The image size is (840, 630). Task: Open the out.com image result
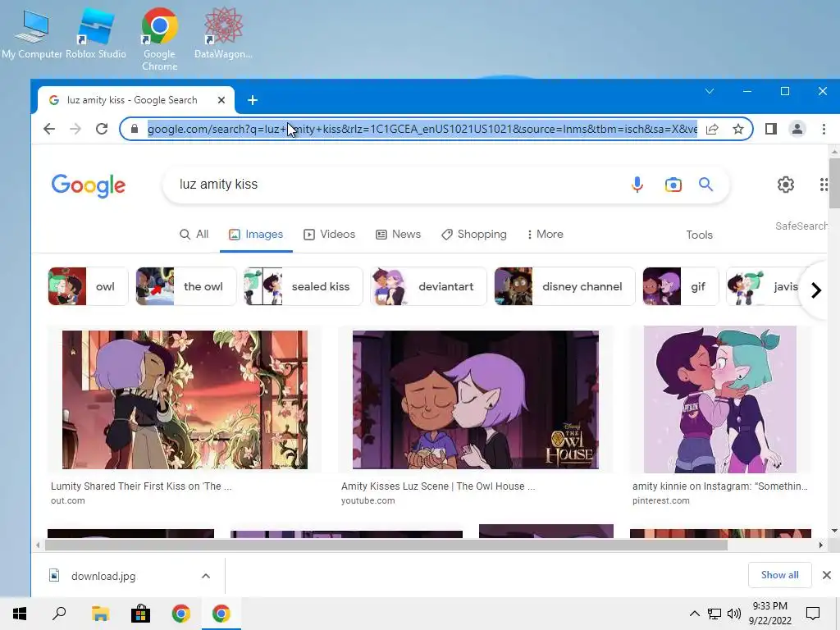(x=185, y=399)
